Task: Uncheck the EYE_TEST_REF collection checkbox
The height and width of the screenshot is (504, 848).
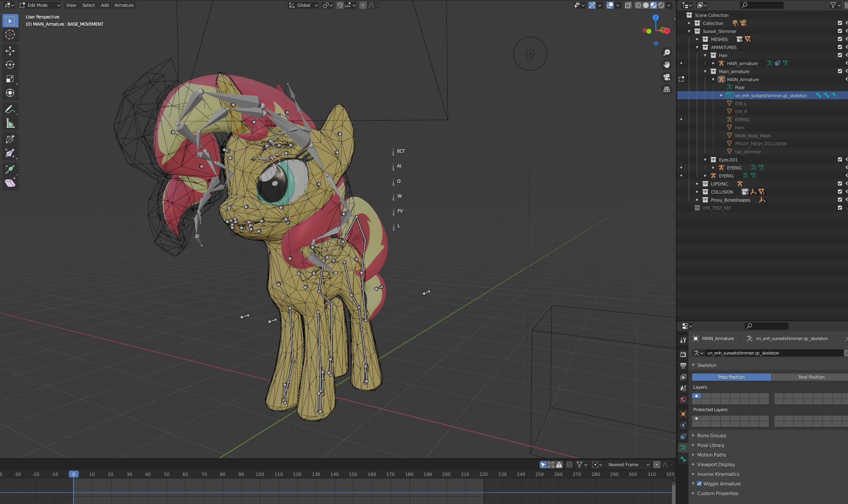Action: click(x=840, y=208)
